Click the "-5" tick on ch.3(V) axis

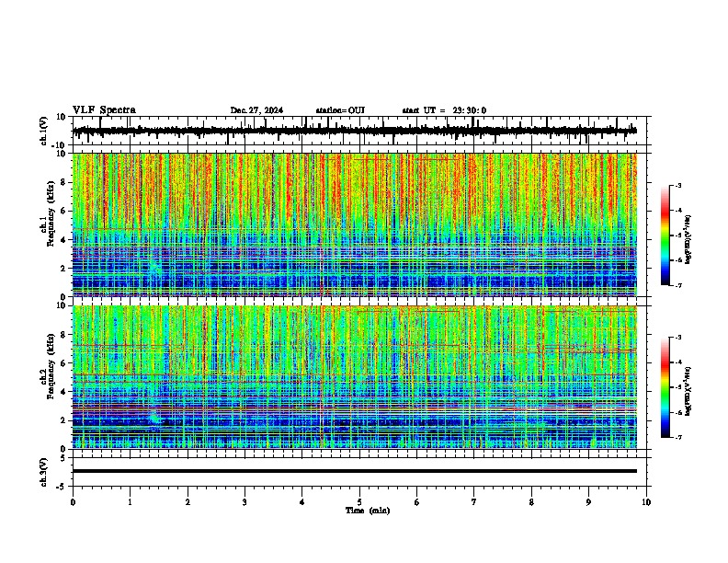[x=62, y=487]
